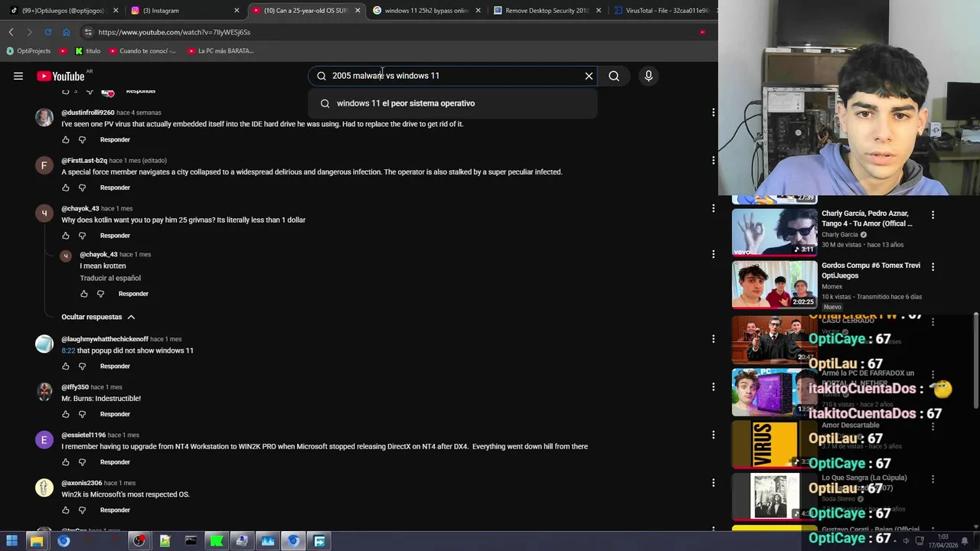This screenshot has height=551, width=980.
Task: Like @FirstLast-b2q's comment
Action: pyautogui.click(x=66, y=187)
